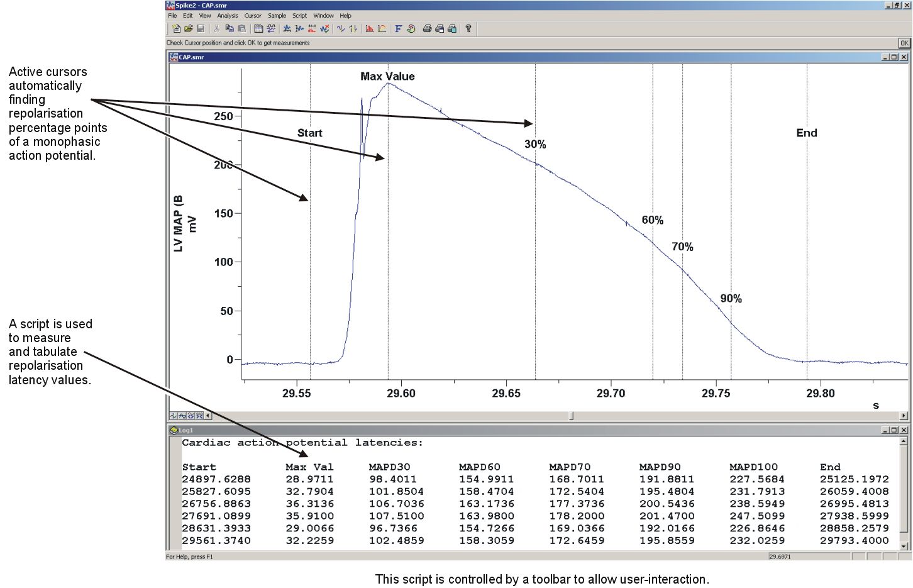Click the Print toolbar icon
Viewport: 913px width, 588px height.
[427, 28]
